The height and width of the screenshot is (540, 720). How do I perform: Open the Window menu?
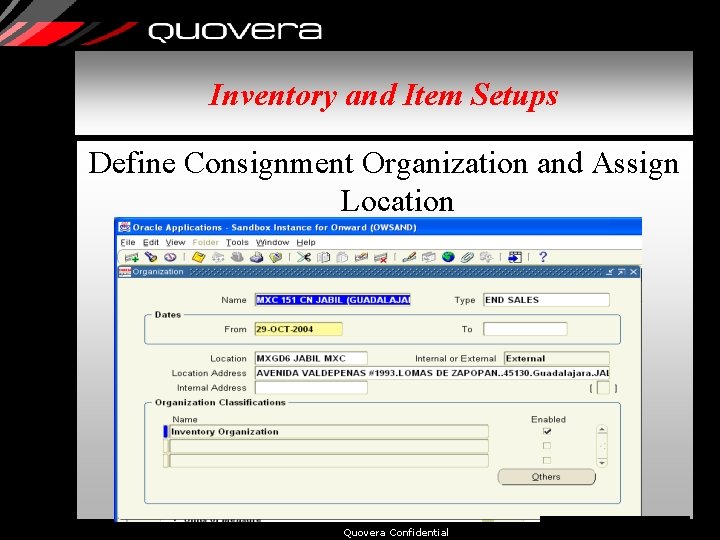coord(273,242)
